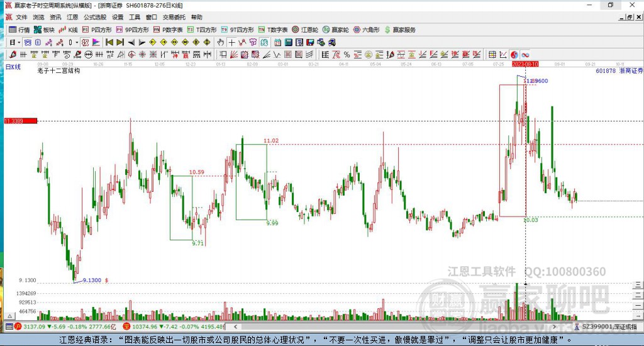The width and height of the screenshot is (644, 346).
Task: Toggle the yin-yang icon button
Action: click(x=514, y=55)
